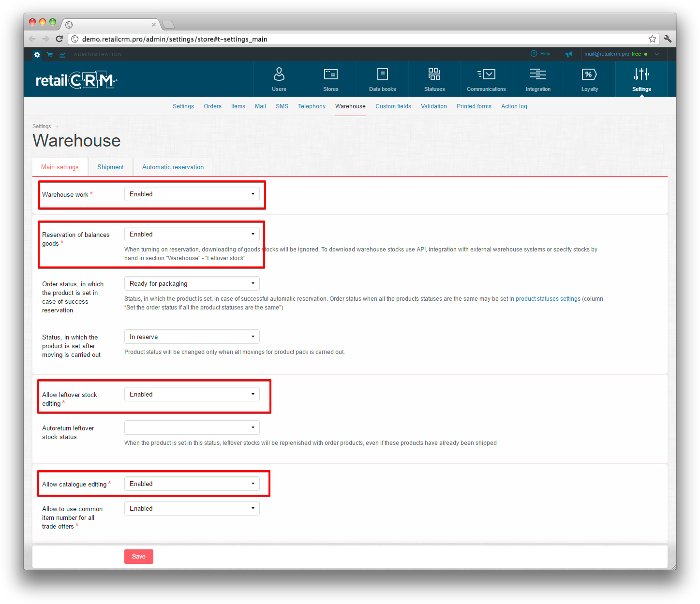Open the Warehouse submenu item
This screenshot has width=700, height=604.
(350, 106)
